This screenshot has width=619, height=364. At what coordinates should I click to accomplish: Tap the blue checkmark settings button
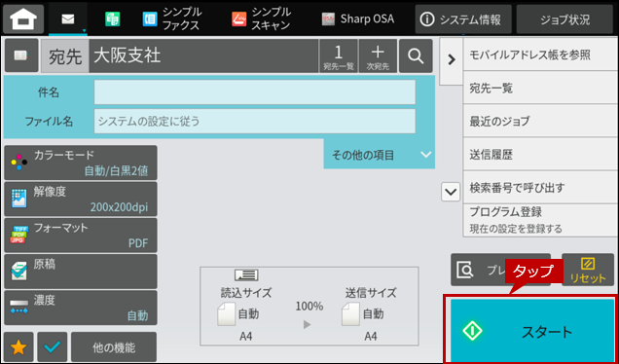[x=53, y=347]
